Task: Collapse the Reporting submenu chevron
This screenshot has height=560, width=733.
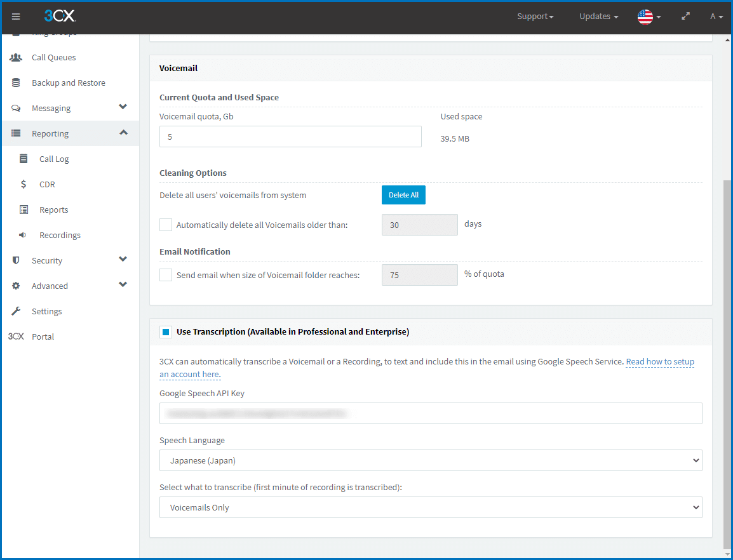Action: tap(123, 133)
